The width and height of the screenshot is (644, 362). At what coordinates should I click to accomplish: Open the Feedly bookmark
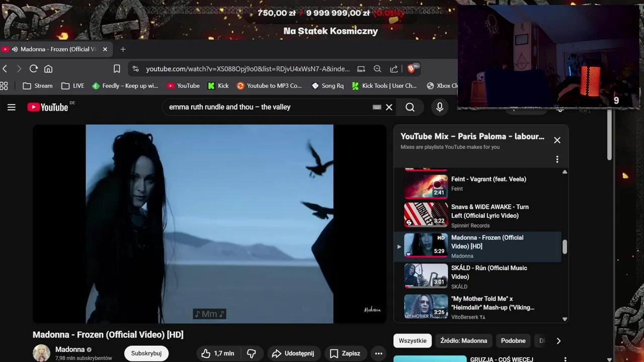pos(125,86)
